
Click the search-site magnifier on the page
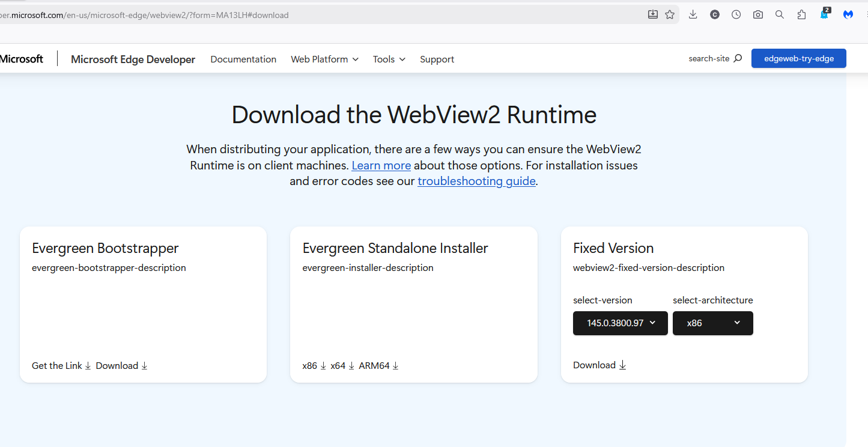pyautogui.click(x=738, y=59)
